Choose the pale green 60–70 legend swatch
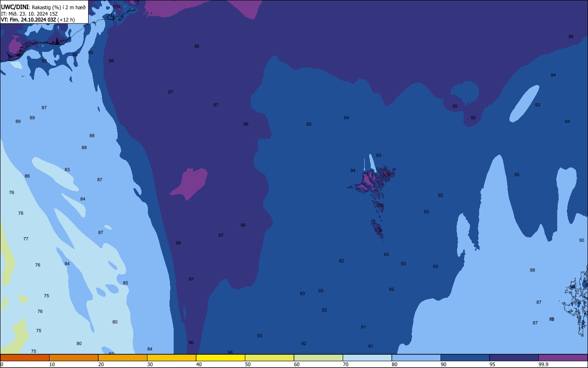The image size is (588, 368). (318, 357)
